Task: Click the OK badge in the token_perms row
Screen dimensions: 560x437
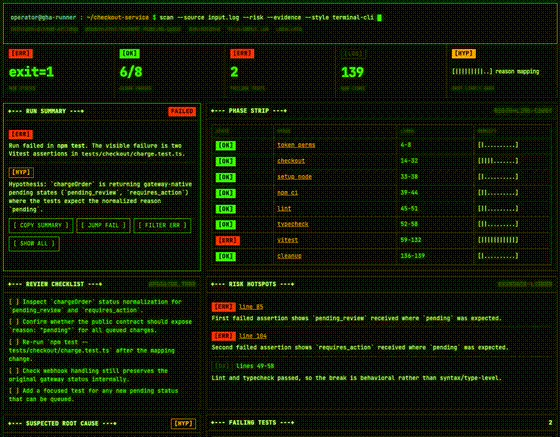Action: (225, 145)
